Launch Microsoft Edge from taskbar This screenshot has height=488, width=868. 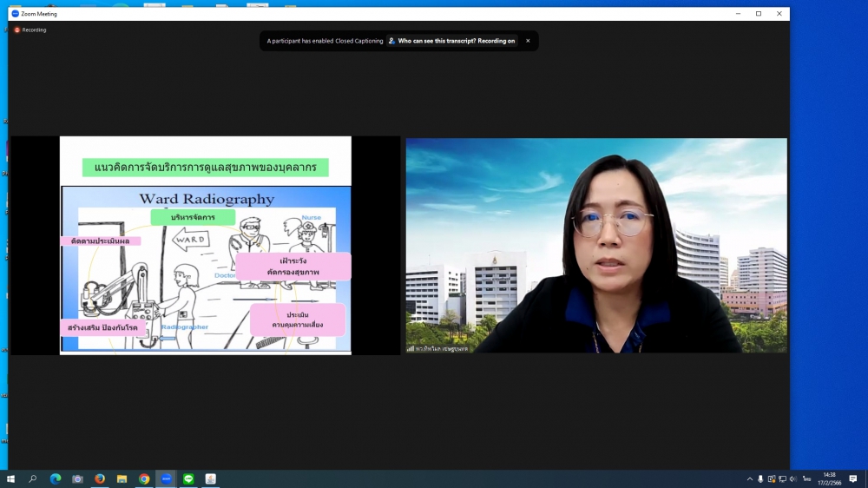click(56, 478)
